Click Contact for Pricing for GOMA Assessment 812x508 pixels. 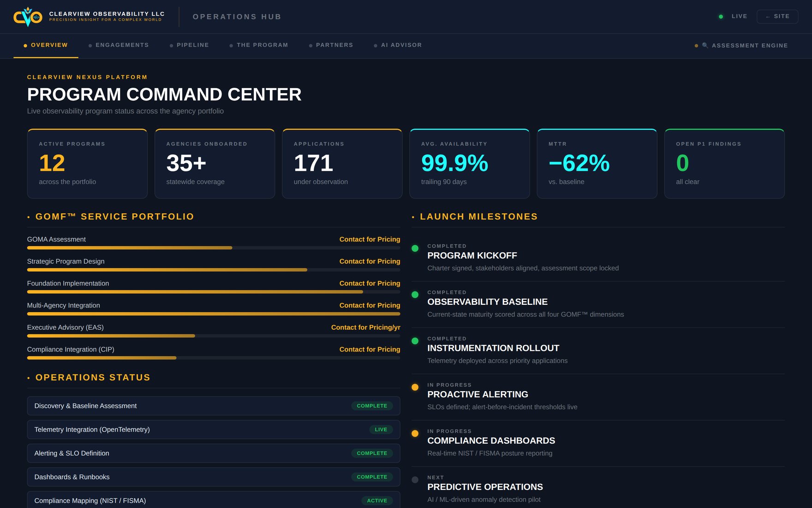point(370,239)
